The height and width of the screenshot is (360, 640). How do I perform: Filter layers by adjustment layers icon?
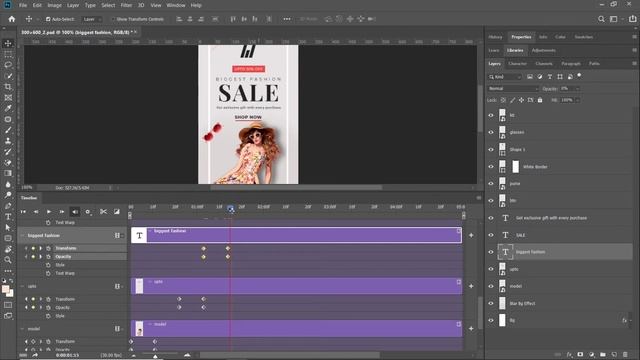click(x=540, y=77)
